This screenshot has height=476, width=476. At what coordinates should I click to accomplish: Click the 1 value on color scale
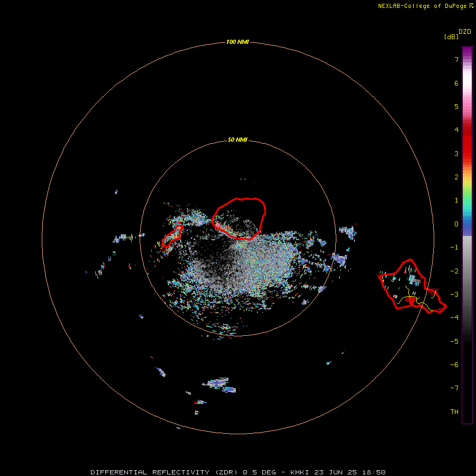point(456,200)
